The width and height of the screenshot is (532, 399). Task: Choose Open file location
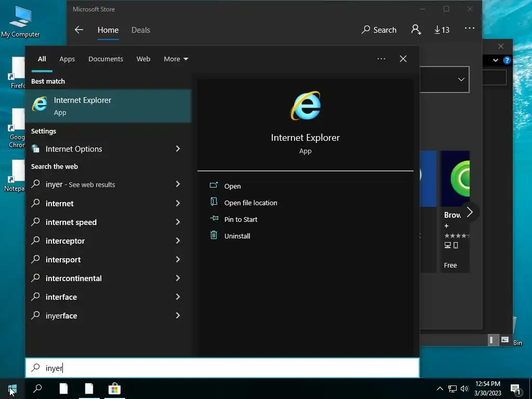(x=250, y=203)
